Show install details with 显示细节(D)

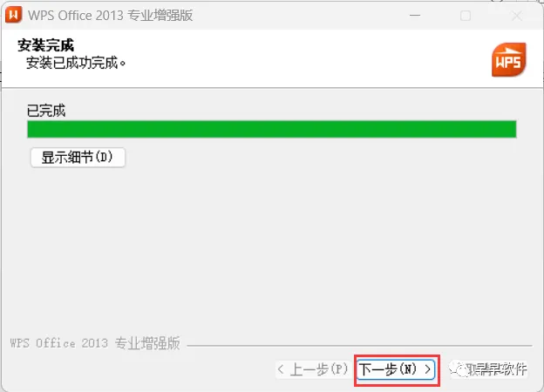[78, 158]
